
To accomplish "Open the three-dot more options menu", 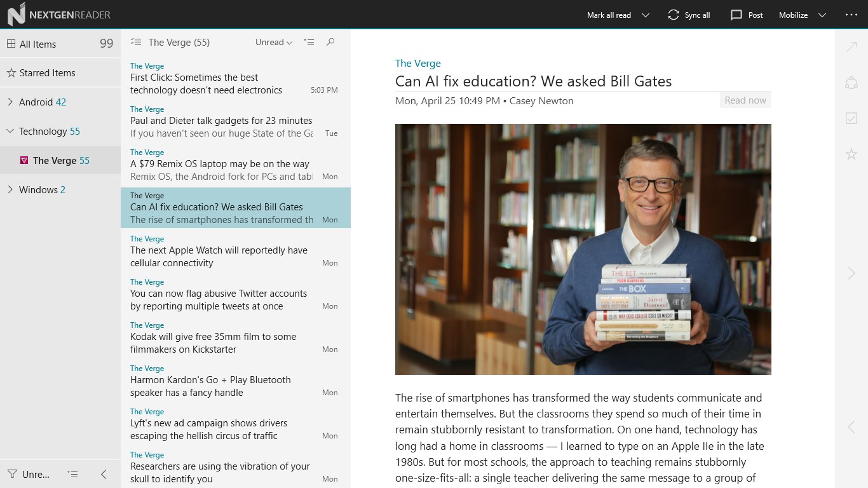I will click(x=851, y=15).
